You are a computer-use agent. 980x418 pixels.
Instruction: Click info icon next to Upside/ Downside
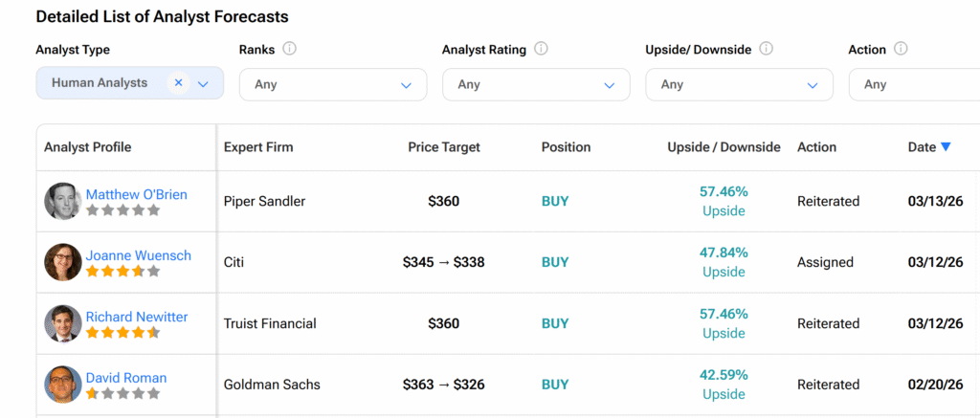click(766, 49)
